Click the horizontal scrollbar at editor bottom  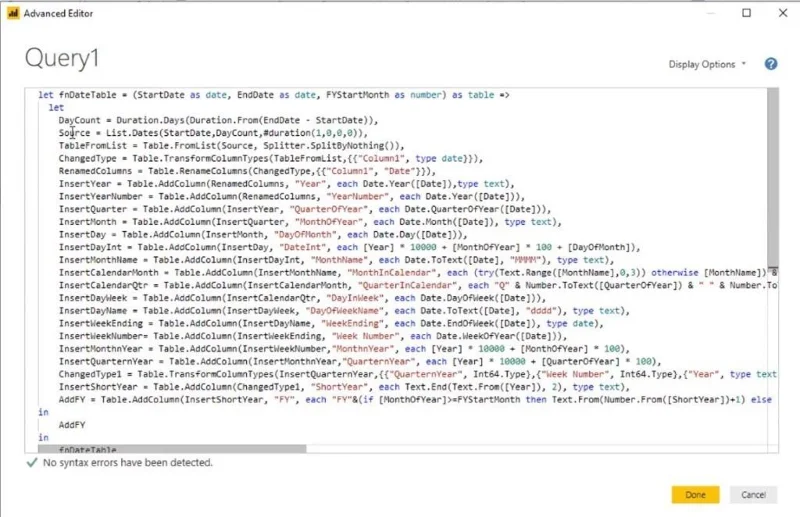point(172,449)
